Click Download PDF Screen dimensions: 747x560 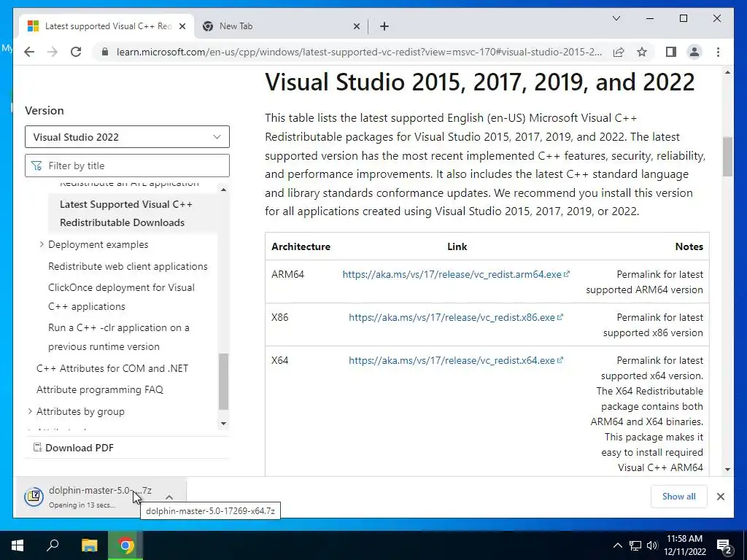[74, 448]
